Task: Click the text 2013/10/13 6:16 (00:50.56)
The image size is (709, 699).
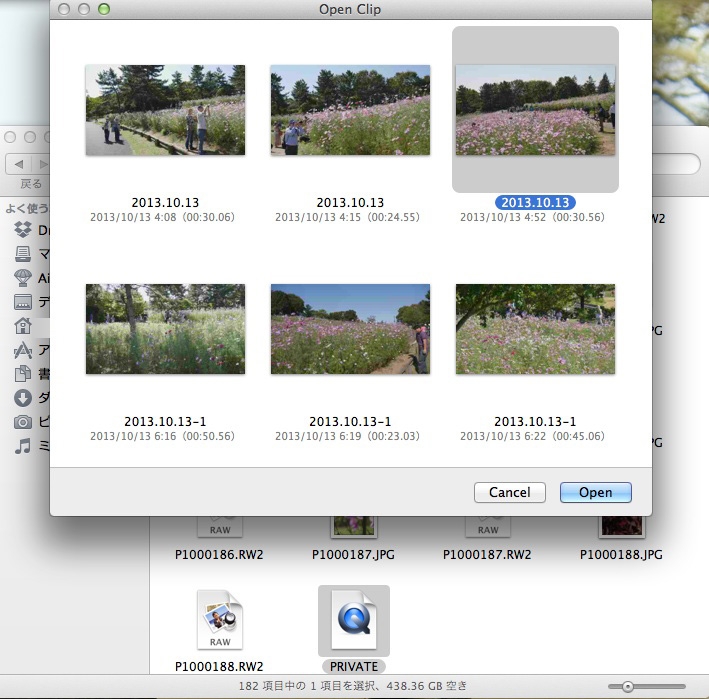Action: (x=162, y=436)
